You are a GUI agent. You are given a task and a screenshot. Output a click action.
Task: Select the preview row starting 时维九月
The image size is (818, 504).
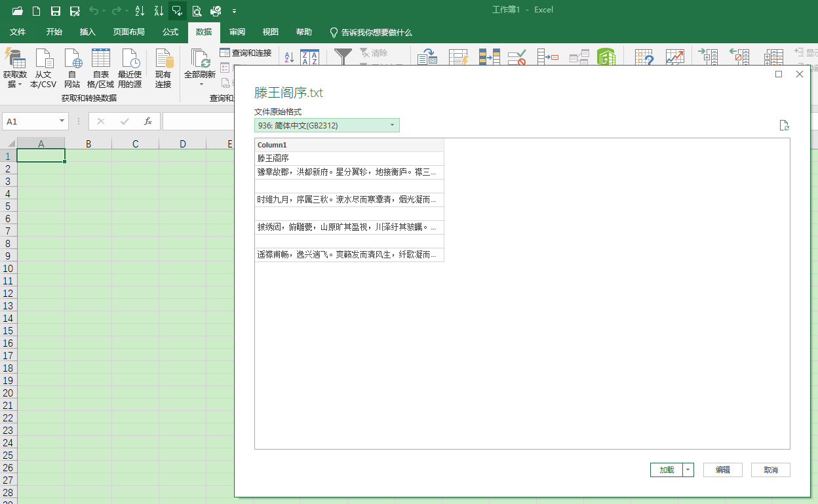[x=349, y=199]
